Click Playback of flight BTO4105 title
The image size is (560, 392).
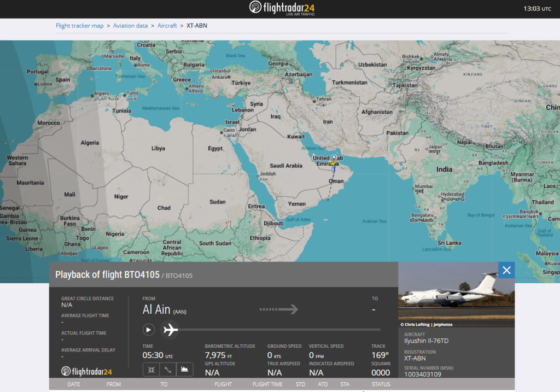107,274
